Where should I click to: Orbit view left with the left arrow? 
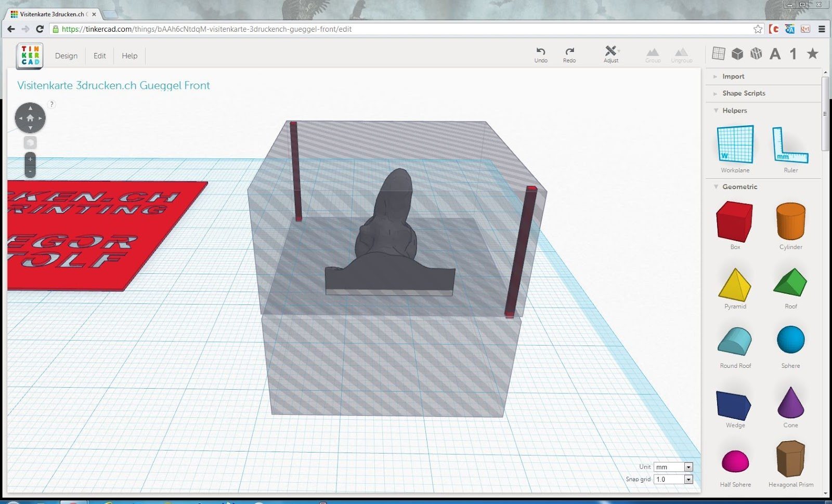(x=20, y=118)
